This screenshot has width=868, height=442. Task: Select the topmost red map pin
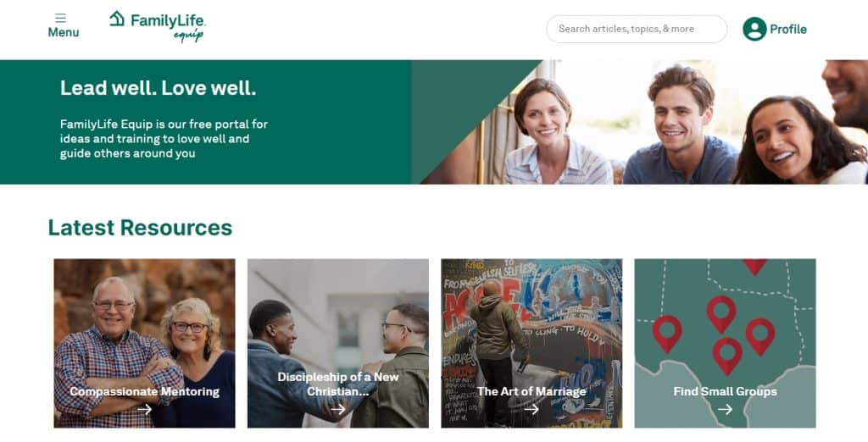coord(754,266)
